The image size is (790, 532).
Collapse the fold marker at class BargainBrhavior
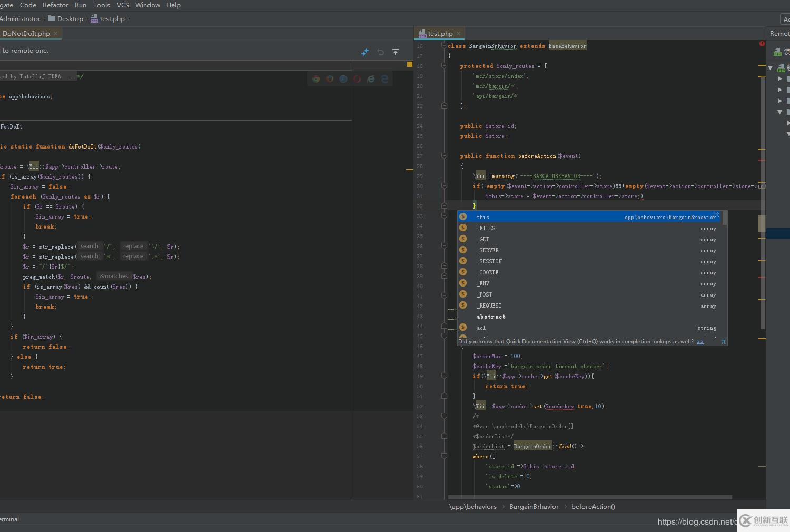[x=444, y=46]
